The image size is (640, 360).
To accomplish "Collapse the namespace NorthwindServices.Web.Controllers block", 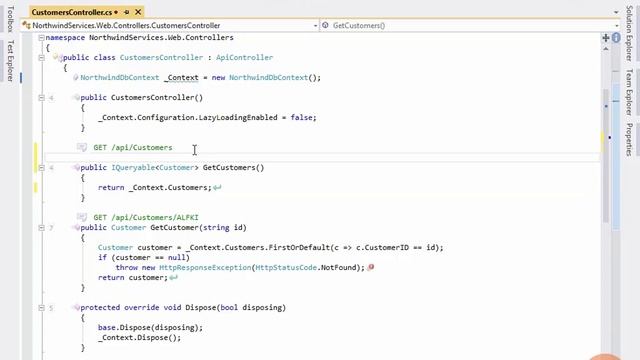I will [41, 38].
